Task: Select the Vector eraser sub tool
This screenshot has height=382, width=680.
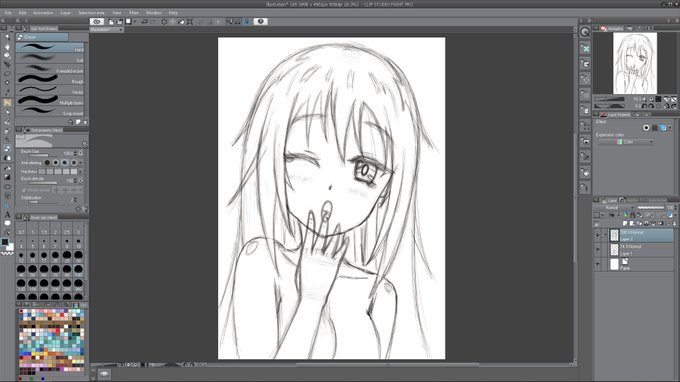Action: coord(50,90)
